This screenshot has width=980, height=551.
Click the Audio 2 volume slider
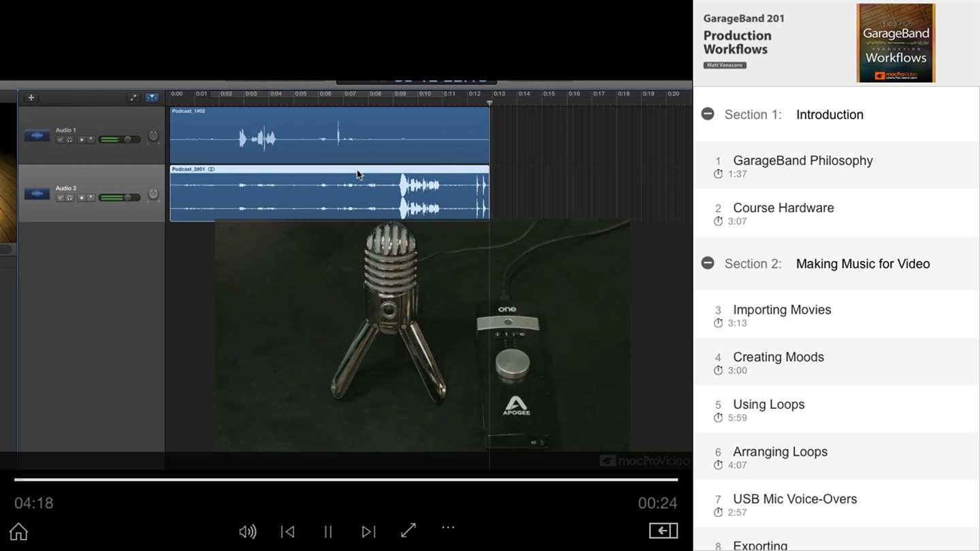[x=120, y=198]
